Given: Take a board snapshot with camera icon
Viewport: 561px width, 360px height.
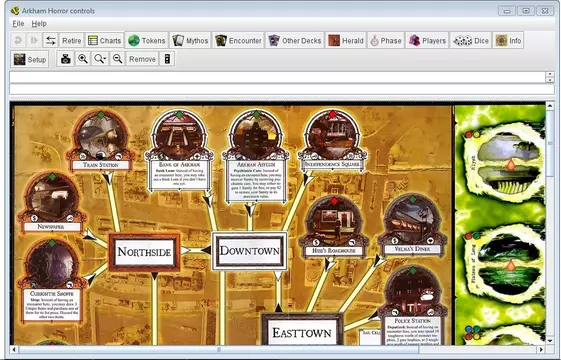Looking at the screenshot, I should pos(65,59).
